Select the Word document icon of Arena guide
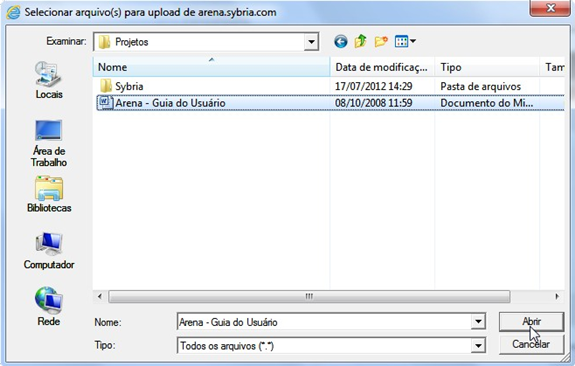The width and height of the screenshot is (575, 366). tap(106, 103)
